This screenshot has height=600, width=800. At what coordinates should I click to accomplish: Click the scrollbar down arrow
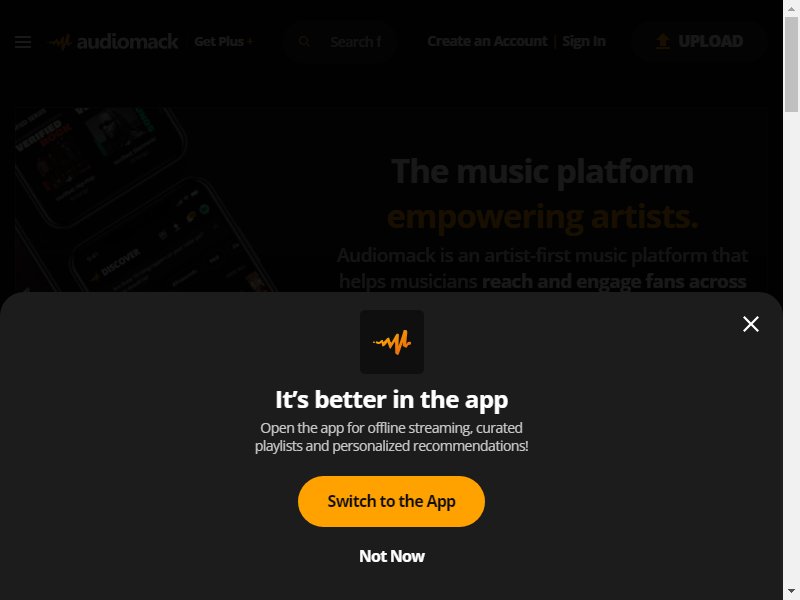pos(791,592)
